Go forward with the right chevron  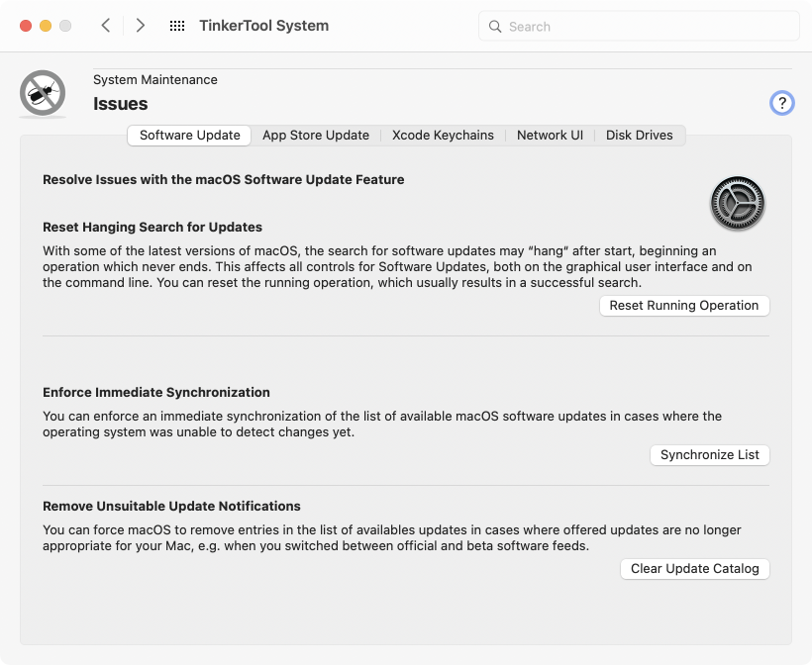pyautogui.click(x=140, y=26)
